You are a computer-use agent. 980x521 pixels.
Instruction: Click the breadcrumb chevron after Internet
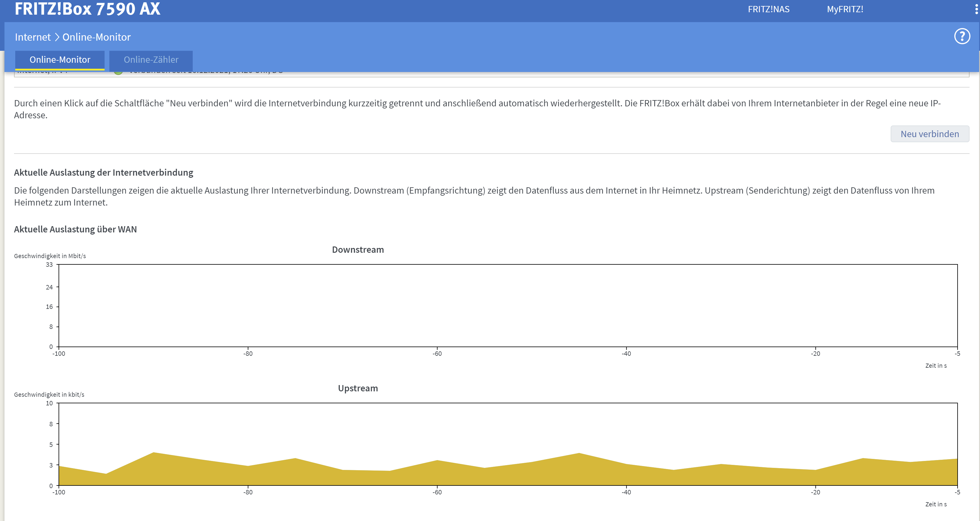coord(57,37)
